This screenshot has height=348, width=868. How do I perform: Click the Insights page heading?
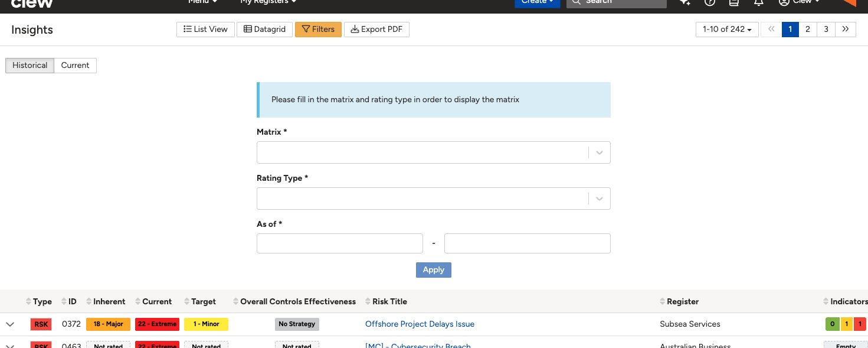(32, 30)
